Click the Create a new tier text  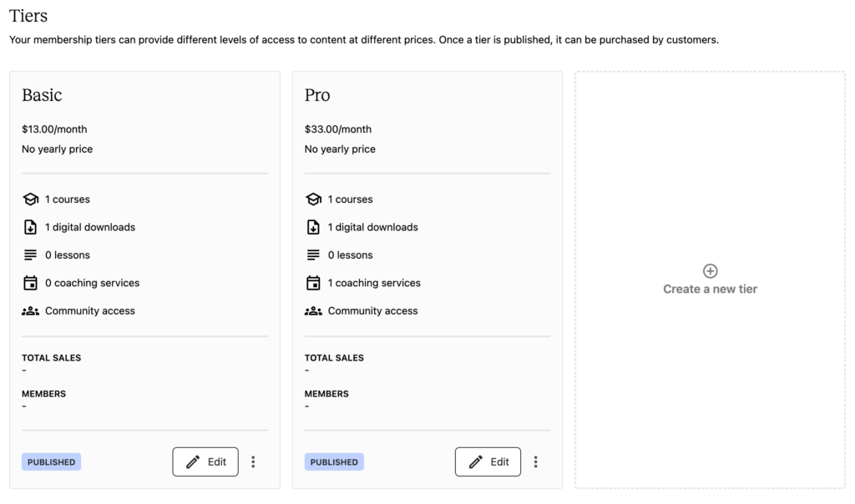pos(710,290)
